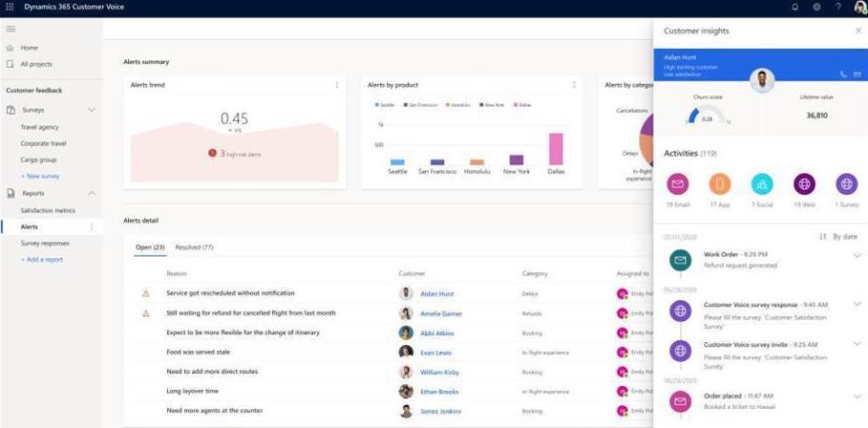This screenshot has height=428, width=868.
Task: Collapse the Surveys section chevron
Action: click(x=92, y=110)
